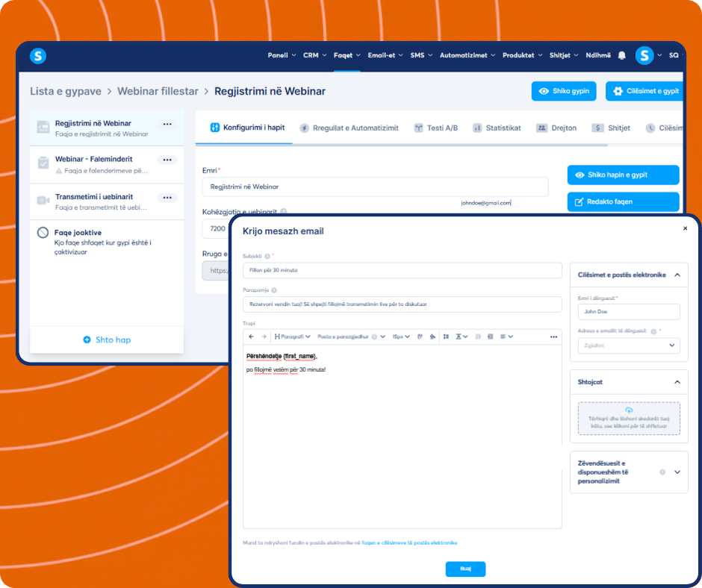
Task: Click the Transmetimi i uebinarit camera icon
Action: click(43, 200)
